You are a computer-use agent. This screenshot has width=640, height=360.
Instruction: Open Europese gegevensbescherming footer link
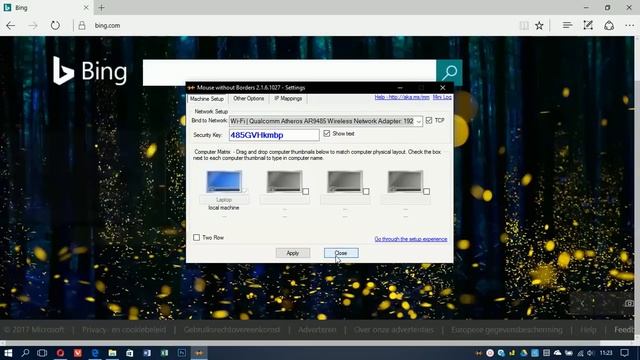(x=507, y=330)
